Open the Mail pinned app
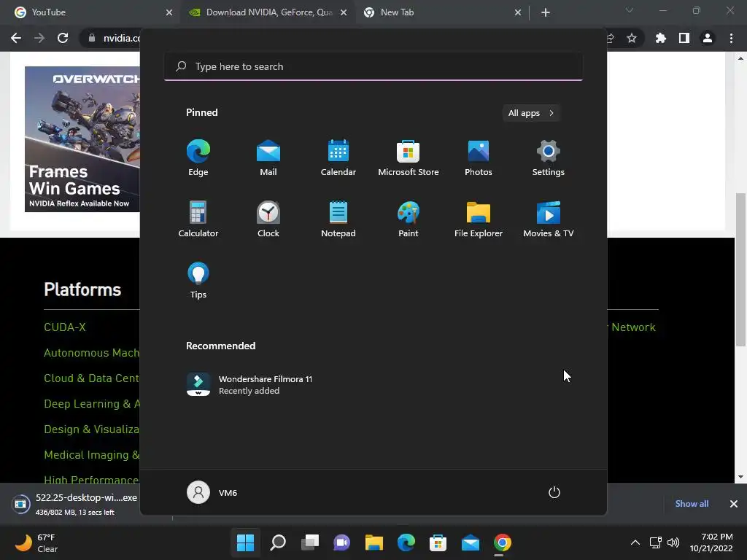747x560 pixels. pyautogui.click(x=268, y=158)
